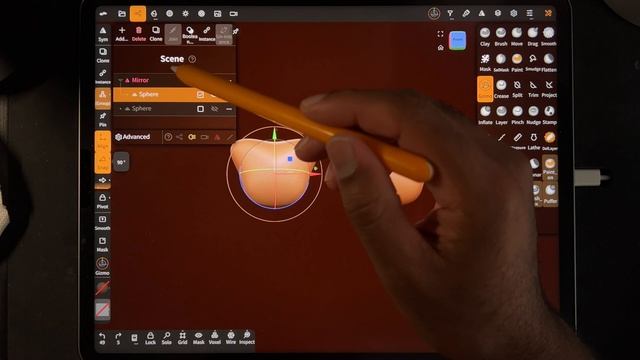
Task: Toggle the Snap option in left sidebar
Action: coord(103,163)
